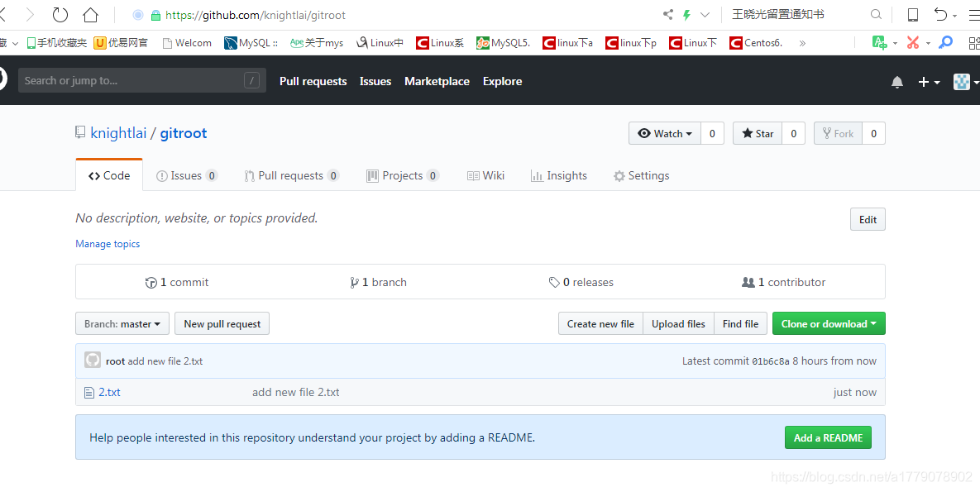Image resolution: width=980 pixels, height=492 pixels.
Task: Click Upload files button
Action: (678, 324)
